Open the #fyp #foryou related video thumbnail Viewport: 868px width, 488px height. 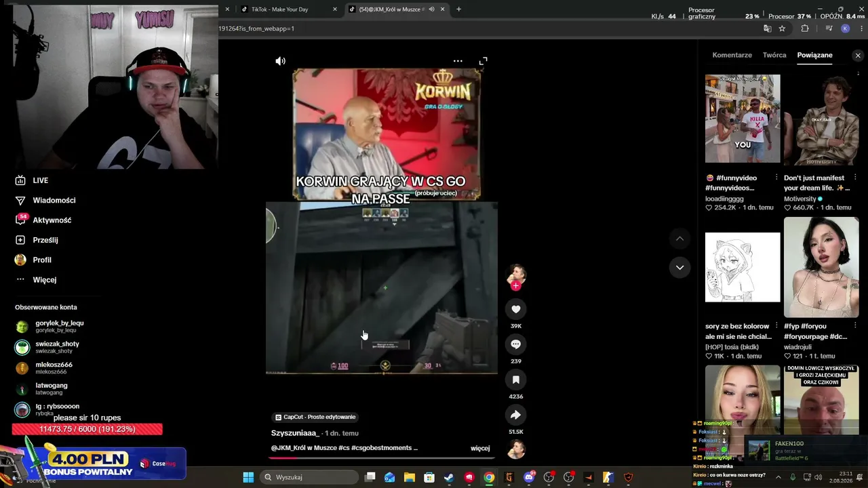821,267
